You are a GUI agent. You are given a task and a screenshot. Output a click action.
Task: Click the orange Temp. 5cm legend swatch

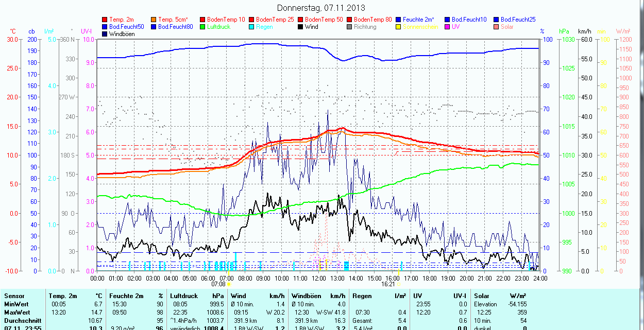(x=154, y=20)
